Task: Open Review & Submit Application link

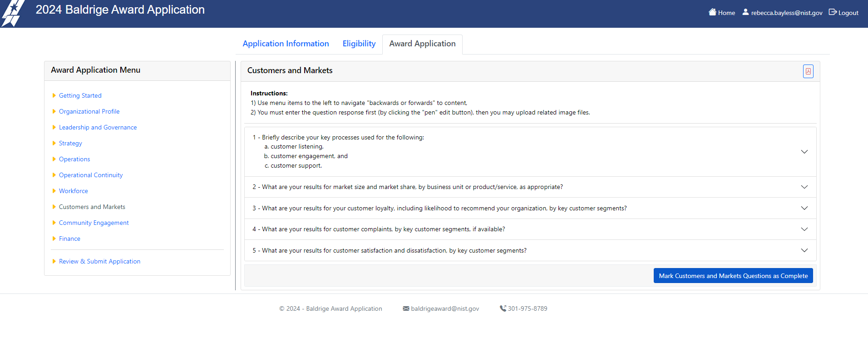Action: (99, 261)
